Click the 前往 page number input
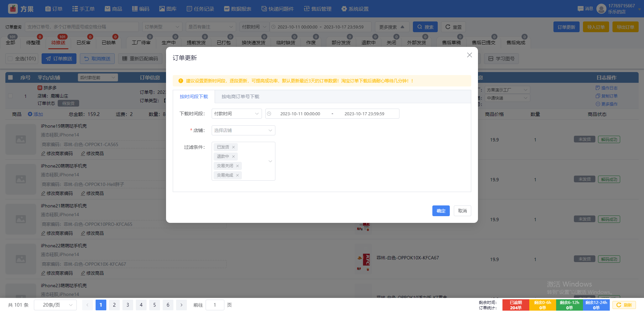The image size is (644, 312). (x=215, y=305)
